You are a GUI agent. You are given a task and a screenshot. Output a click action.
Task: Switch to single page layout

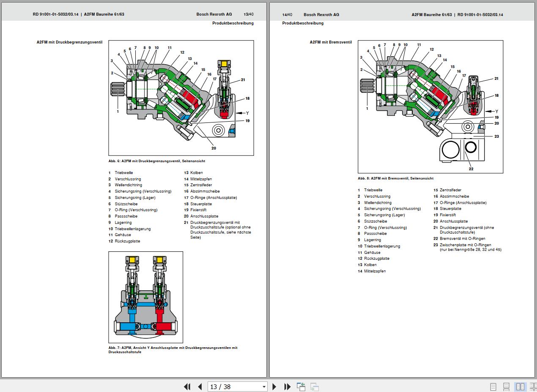click(x=493, y=387)
